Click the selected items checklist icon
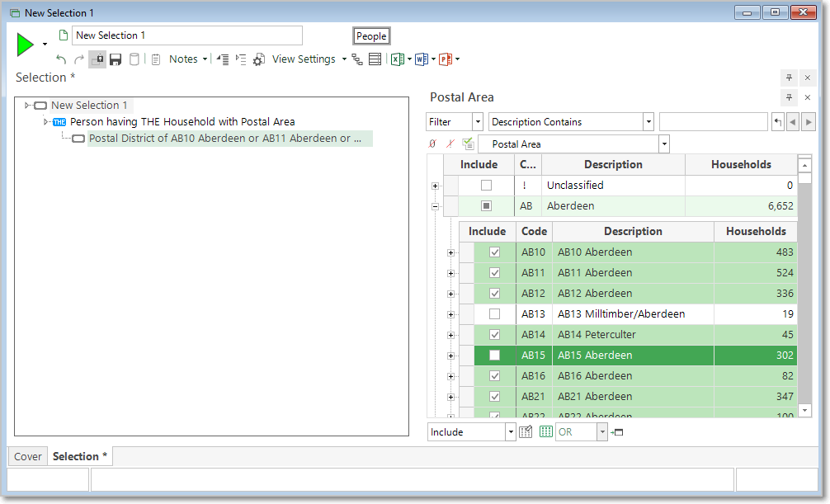Screen dimensions: 830x504 point(468,144)
